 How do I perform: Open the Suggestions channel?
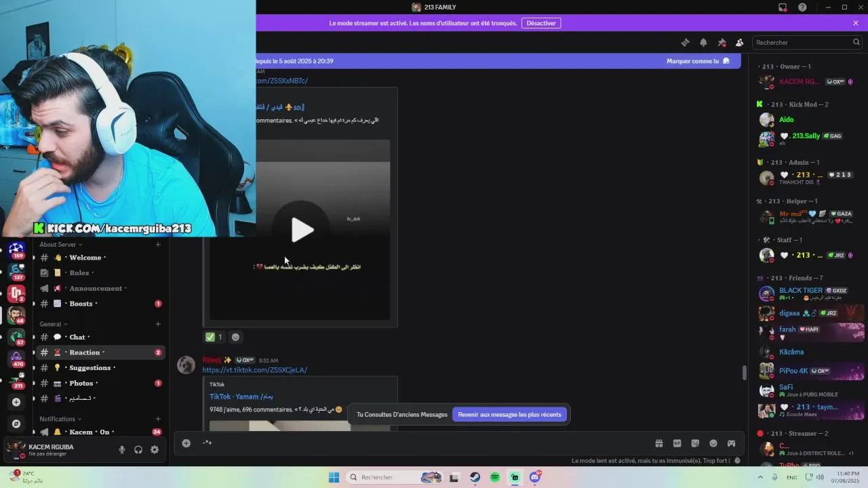[100, 368]
